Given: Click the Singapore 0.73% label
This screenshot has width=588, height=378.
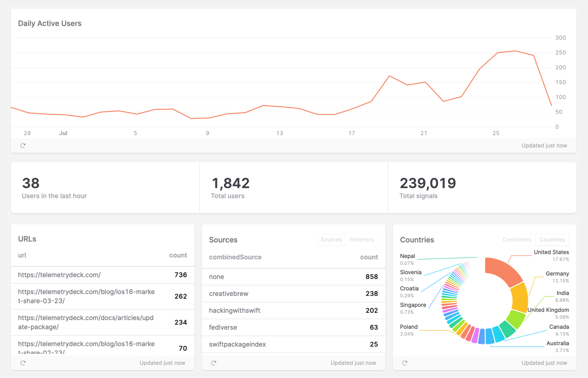Looking at the screenshot, I should coord(413,308).
